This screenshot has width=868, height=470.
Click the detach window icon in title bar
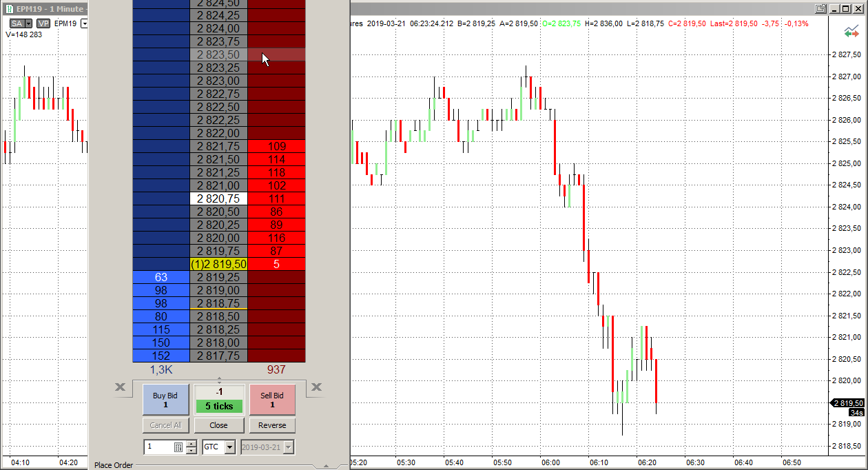pyautogui.click(x=820, y=8)
